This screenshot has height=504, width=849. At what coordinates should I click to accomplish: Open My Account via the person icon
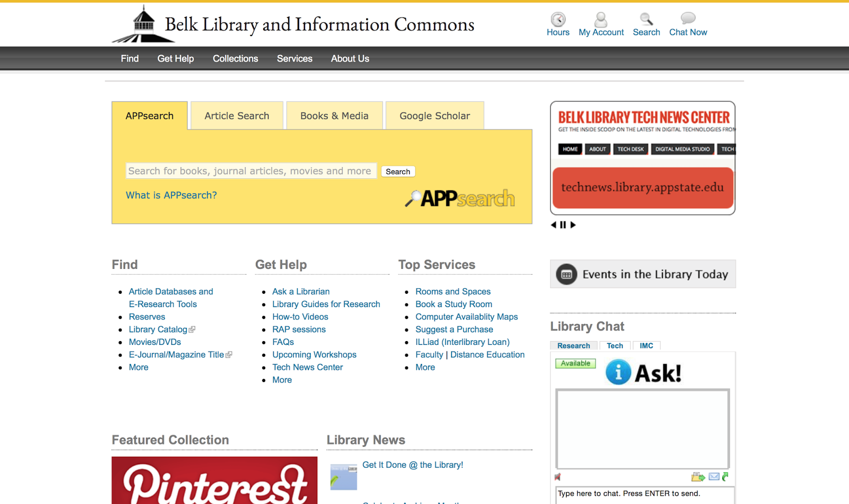(x=601, y=20)
